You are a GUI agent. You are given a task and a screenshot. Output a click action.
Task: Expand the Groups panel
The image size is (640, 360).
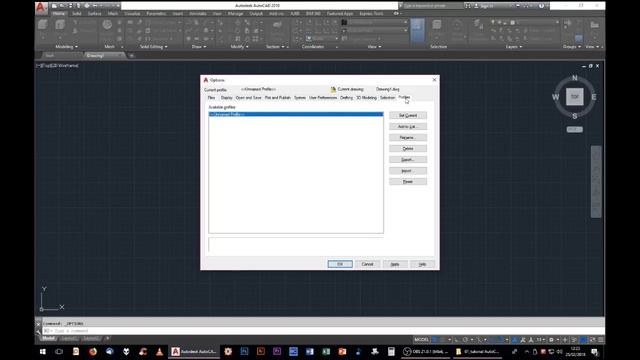coord(571,47)
